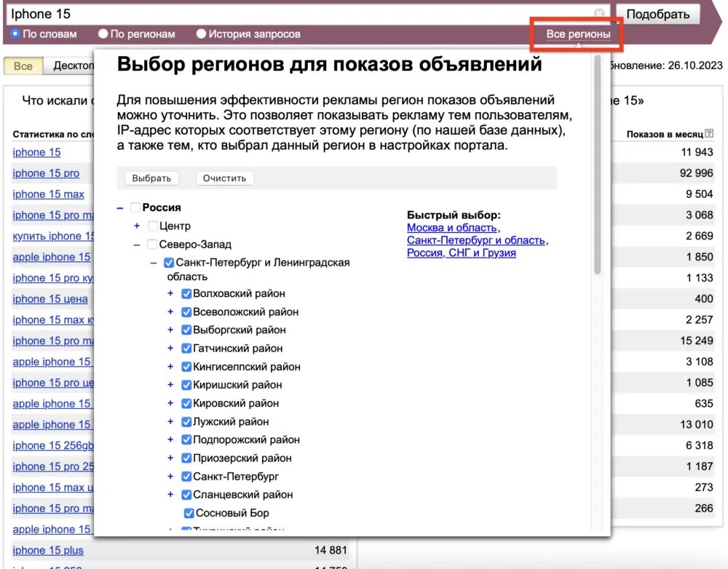The height and width of the screenshot is (569, 728).
Task: Expand the Гатчинский район node
Action: (x=170, y=349)
